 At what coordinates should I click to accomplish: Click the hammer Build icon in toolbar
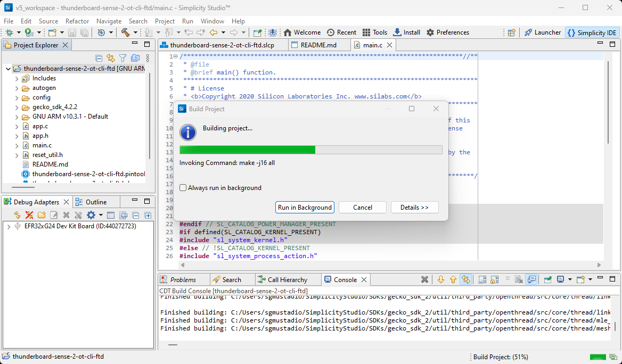(x=126, y=32)
